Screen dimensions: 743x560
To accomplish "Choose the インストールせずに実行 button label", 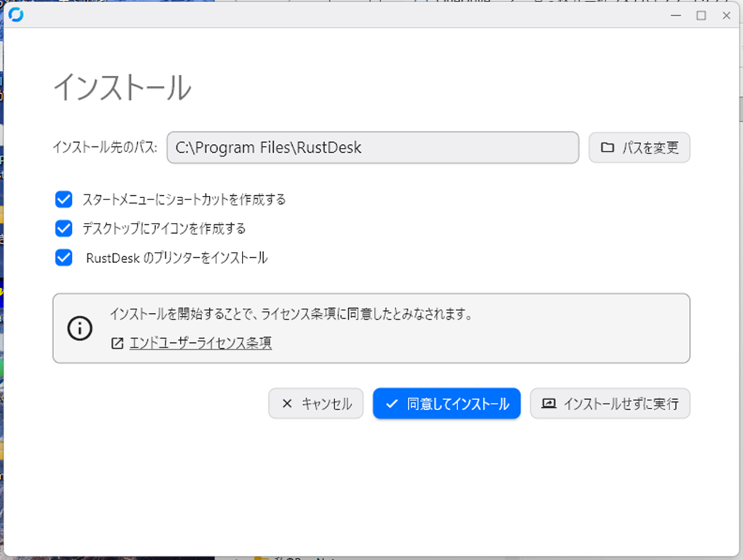I will pos(621,403).
